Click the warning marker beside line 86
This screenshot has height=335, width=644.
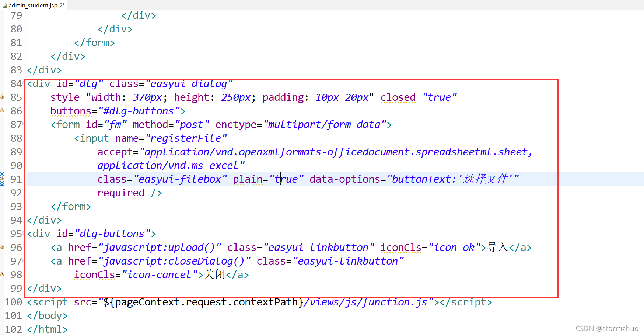2,110
